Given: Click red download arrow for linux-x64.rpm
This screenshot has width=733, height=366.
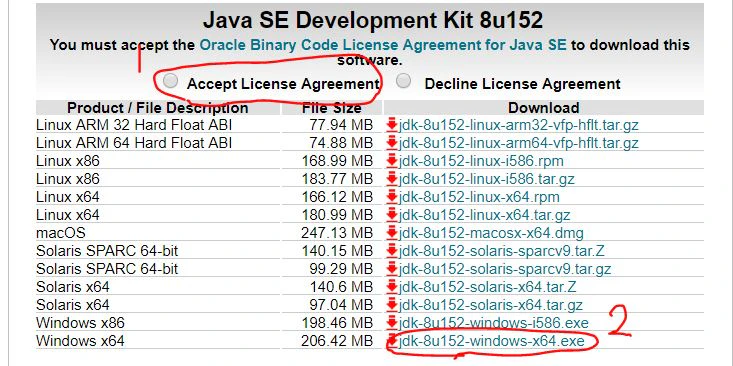Looking at the screenshot, I should pos(392,197).
